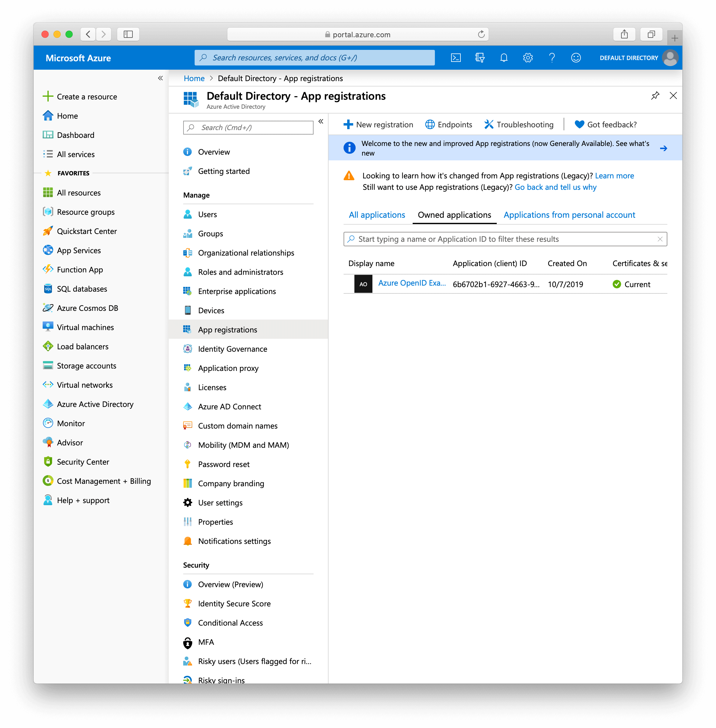Open Load balancers
Screen dimensions: 716x728
tap(75, 346)
